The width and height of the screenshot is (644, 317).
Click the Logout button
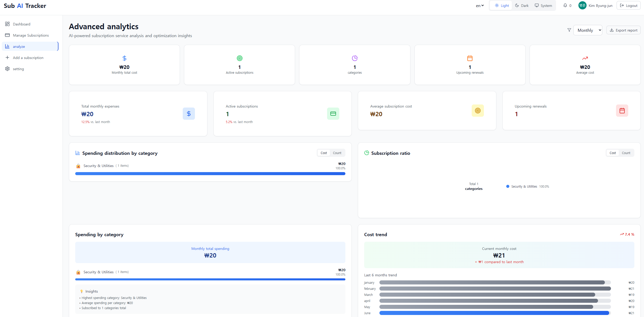click(x=628, y=5)
